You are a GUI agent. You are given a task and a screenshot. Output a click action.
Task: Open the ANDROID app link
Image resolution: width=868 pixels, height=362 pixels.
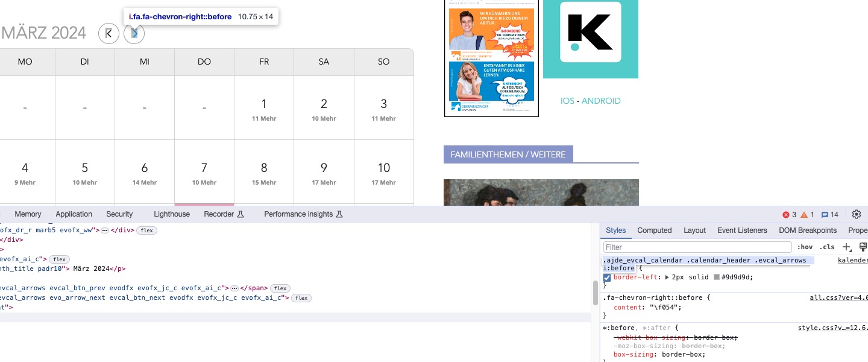pyautogui.click(x=601, y=101)
